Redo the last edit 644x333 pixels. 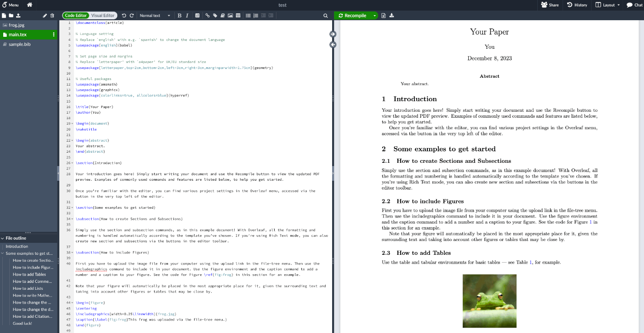coord(132,16)
